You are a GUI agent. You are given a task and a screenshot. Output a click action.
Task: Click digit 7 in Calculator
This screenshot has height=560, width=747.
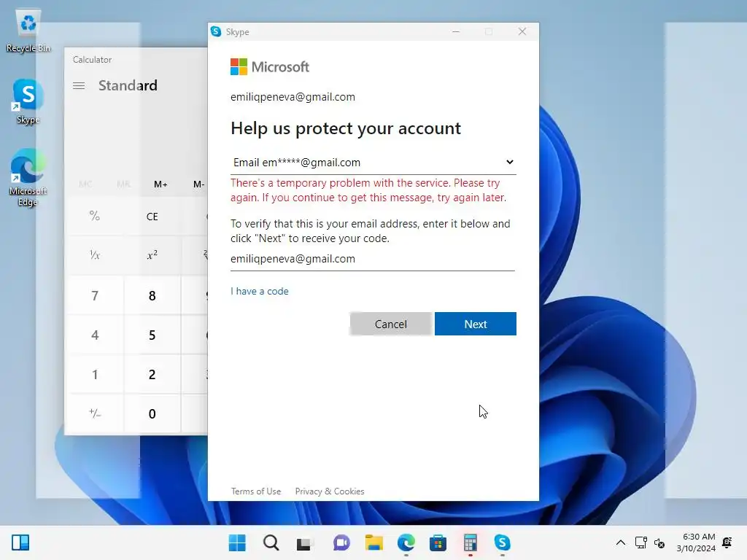[x=94, y=296]
